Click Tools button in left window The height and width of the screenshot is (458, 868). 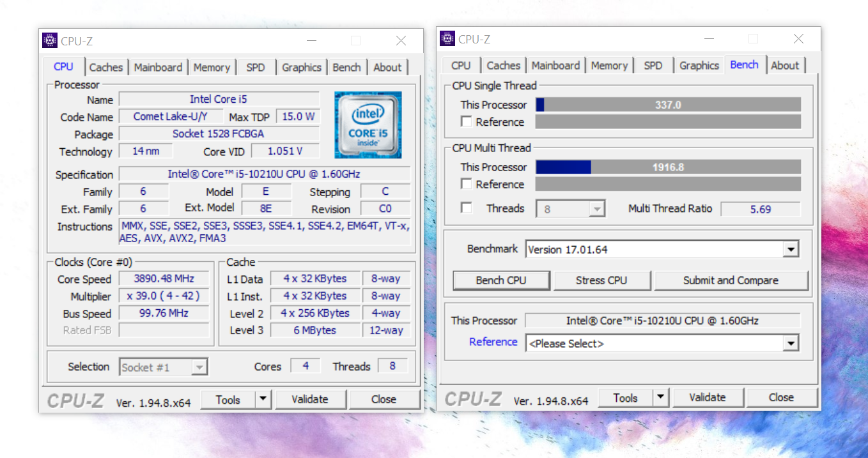(228, 399)
